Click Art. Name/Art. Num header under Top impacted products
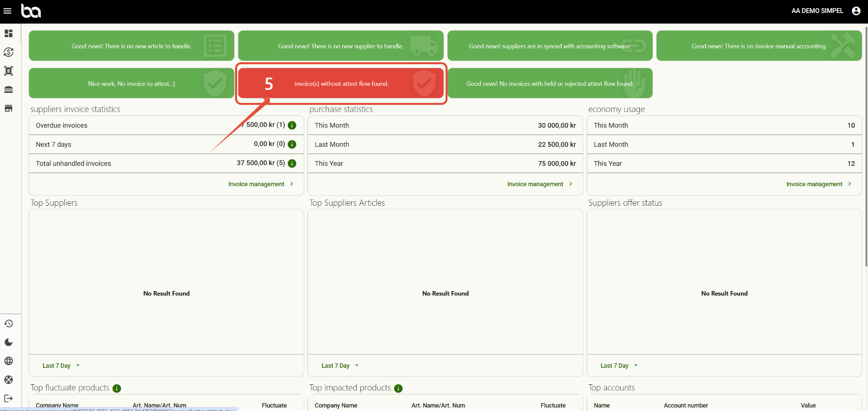This screenshot has height=411, width=868. (438, 405)
